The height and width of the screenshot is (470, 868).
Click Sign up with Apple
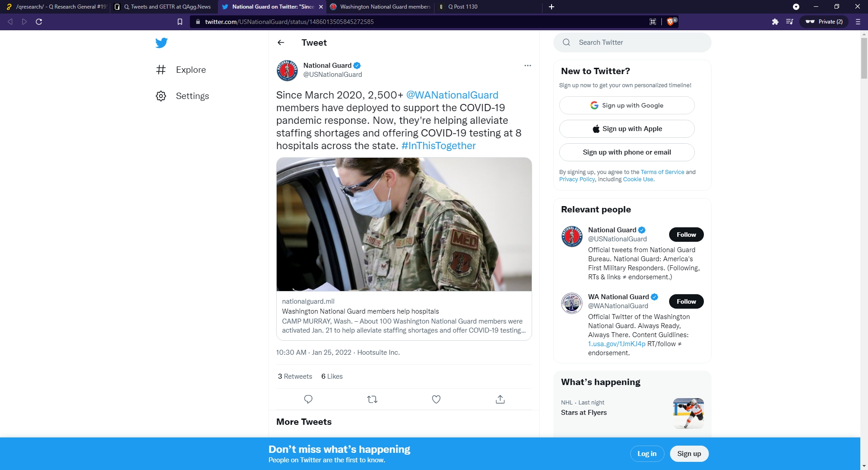click(x=627, y=129)
